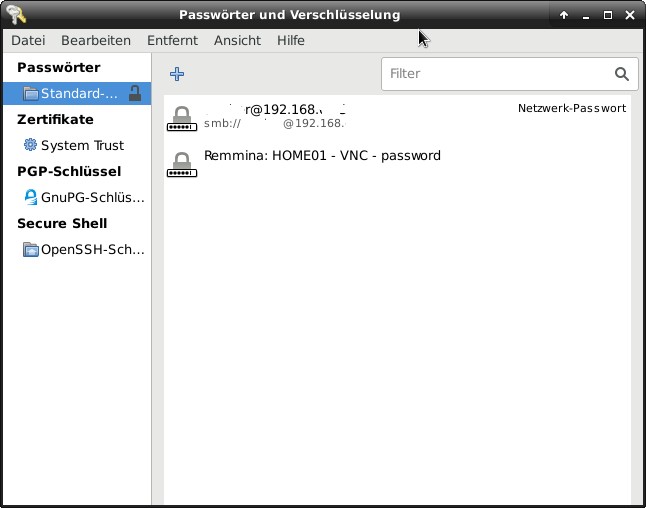
Task: Select the Standard keyring in the sidebar
Action: point(79,94)
